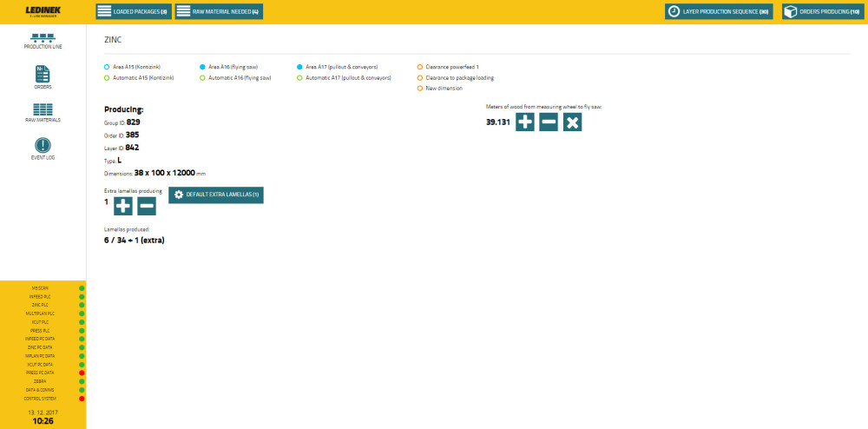Increase extra lamellas with the plus button
The height and width of the screenshot is (429, 868).
click(123, 206)
